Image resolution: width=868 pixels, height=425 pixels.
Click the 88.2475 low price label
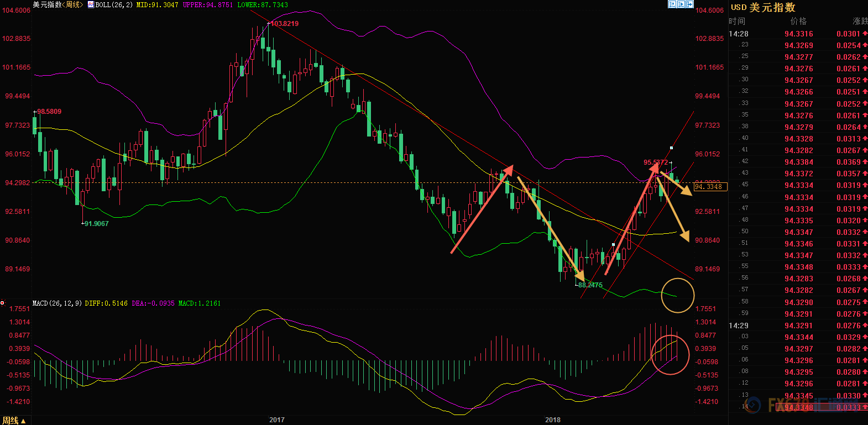[590, 285]
